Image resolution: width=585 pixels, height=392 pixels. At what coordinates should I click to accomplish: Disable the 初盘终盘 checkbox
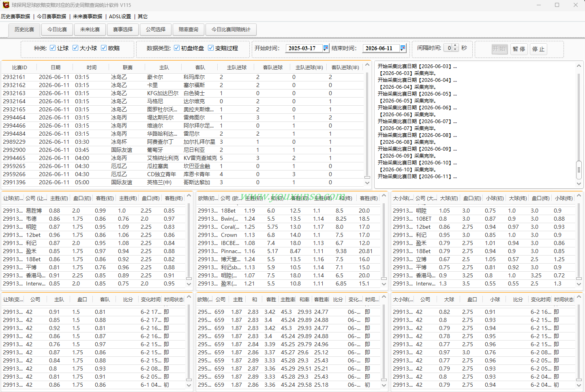177,48
